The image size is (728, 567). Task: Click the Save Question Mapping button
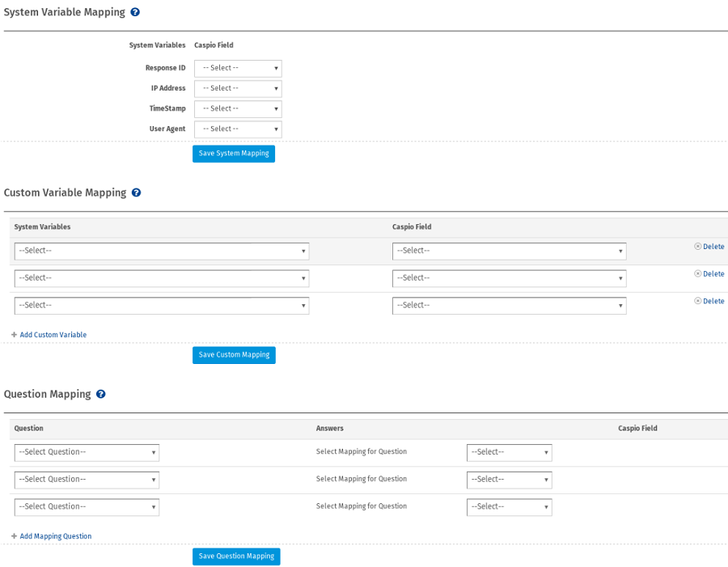(236, 556)
